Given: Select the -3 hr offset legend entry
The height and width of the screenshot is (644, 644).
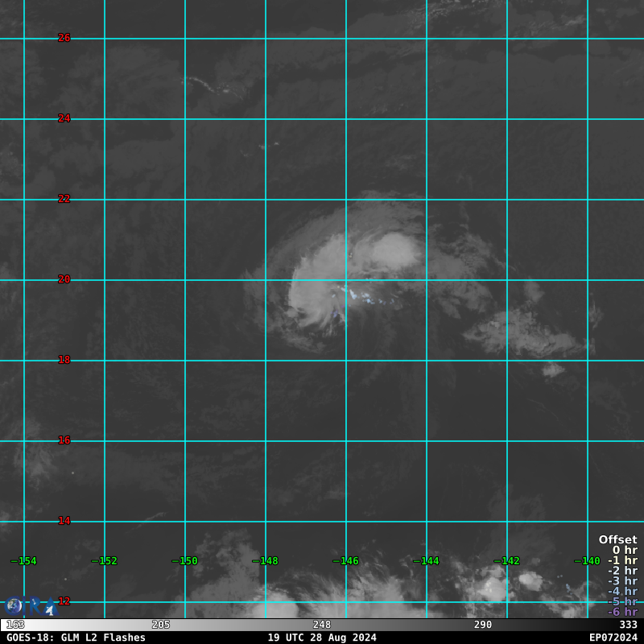Looking at the screenshot, I should click(x=622, y=581).
